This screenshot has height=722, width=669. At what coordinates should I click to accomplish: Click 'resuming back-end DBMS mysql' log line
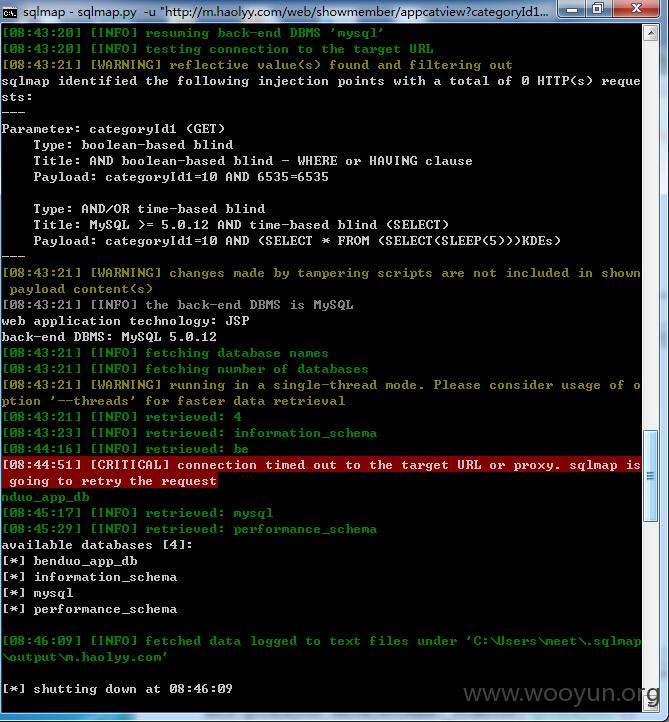(193, 33)
